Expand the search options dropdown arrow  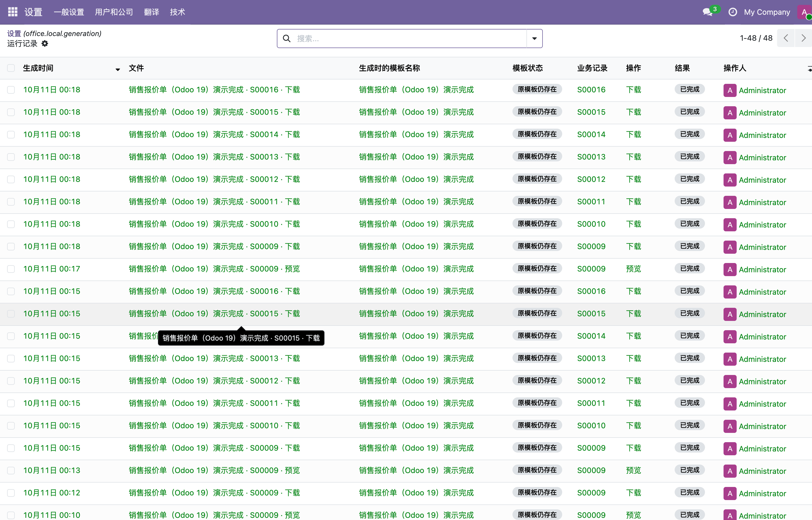(x=534, y=39)
